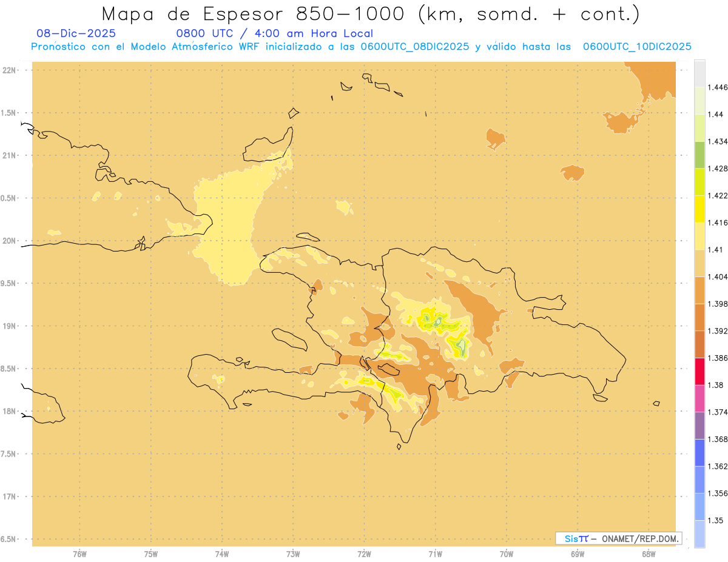Click the '69W' longitude label

tap(578, 554)
